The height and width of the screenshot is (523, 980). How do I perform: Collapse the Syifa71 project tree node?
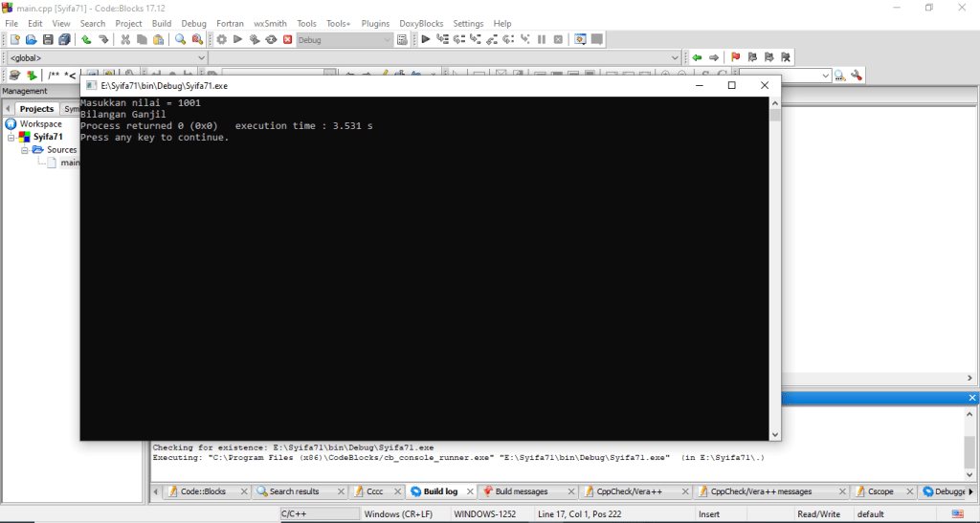coord(11,137)
